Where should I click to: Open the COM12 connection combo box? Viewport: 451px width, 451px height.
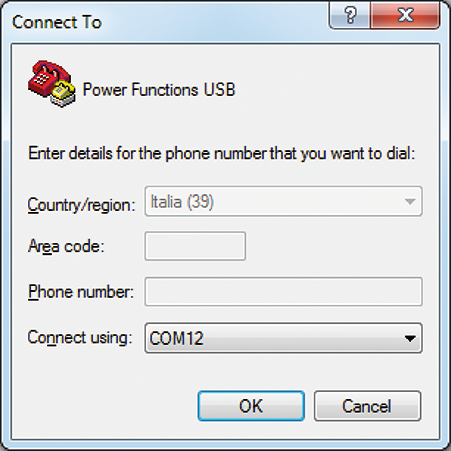[284, 338]
